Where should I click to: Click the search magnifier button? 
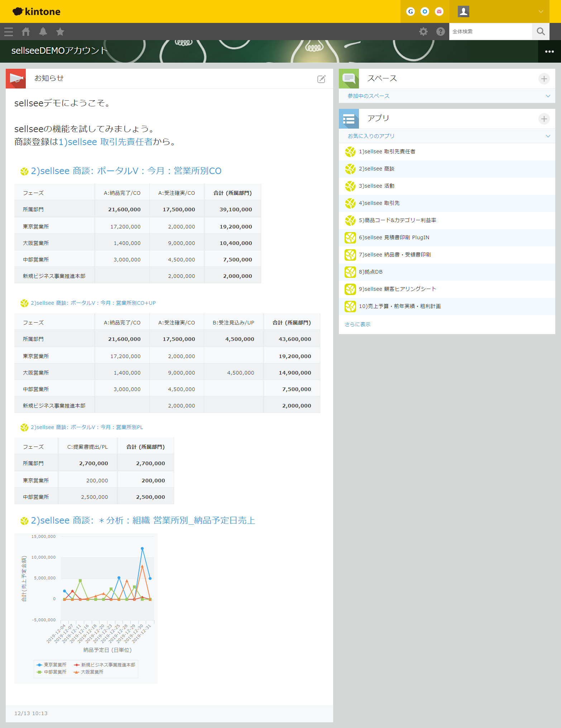[x=541, y=32]
